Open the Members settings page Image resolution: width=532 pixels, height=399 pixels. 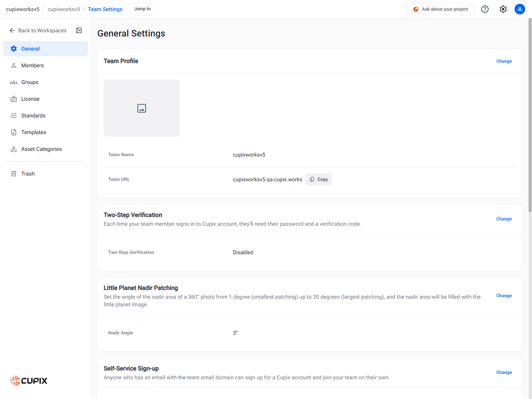(x=46, y=65)
